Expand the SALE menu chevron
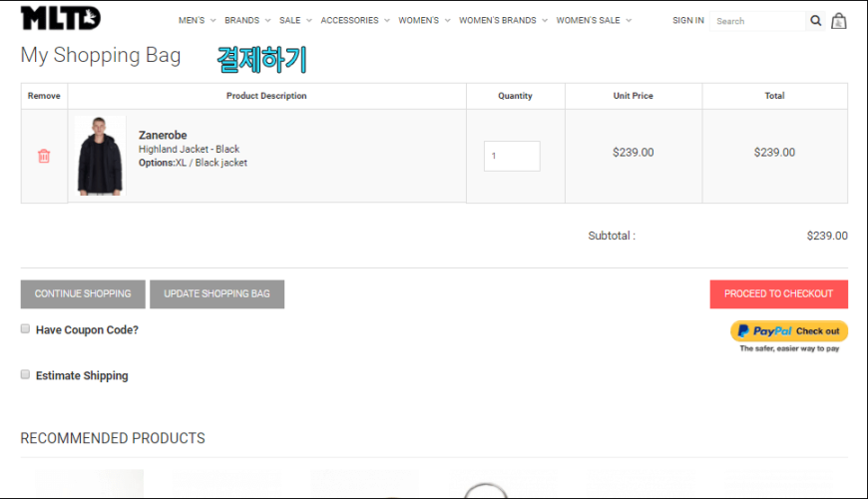Image resolution: width=868 pixels, height=499 pixels. tap(309, 21)
